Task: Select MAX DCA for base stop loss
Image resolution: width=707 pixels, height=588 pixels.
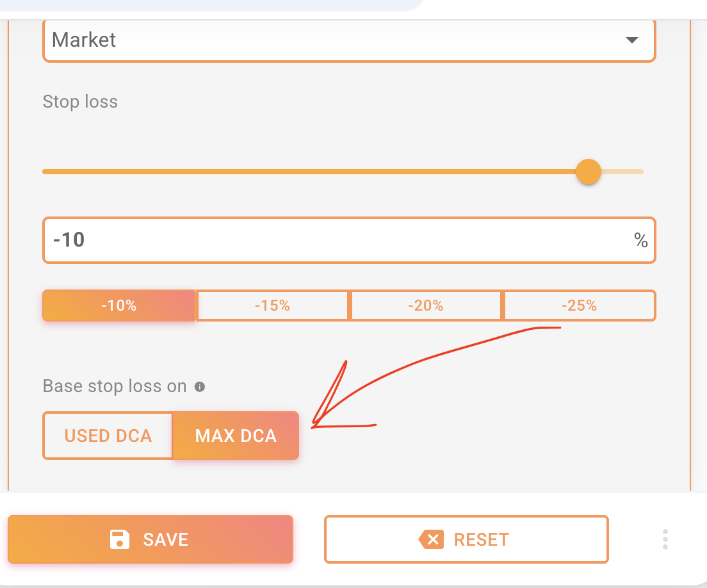Action: 236,436
